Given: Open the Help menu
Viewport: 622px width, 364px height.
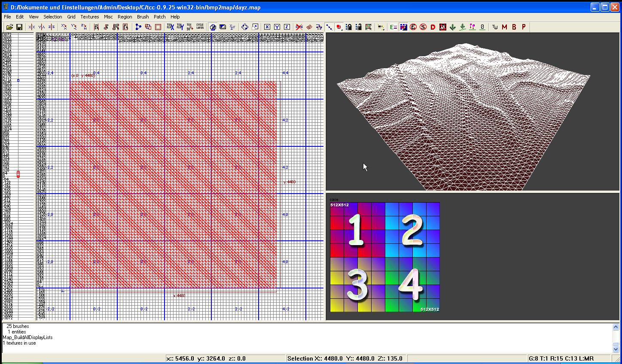Looking at the screenshot, I should pos(175,17).
